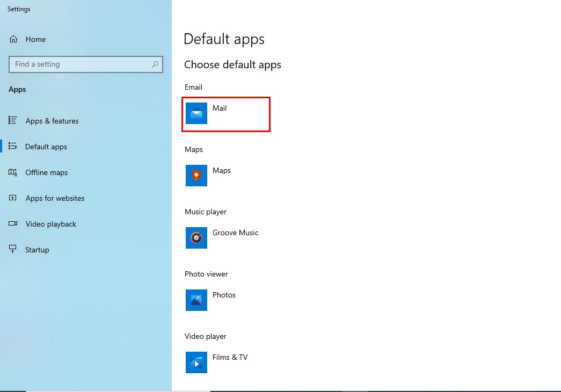
Task: Click the Maps app pin icon
Action: point(196,176)
